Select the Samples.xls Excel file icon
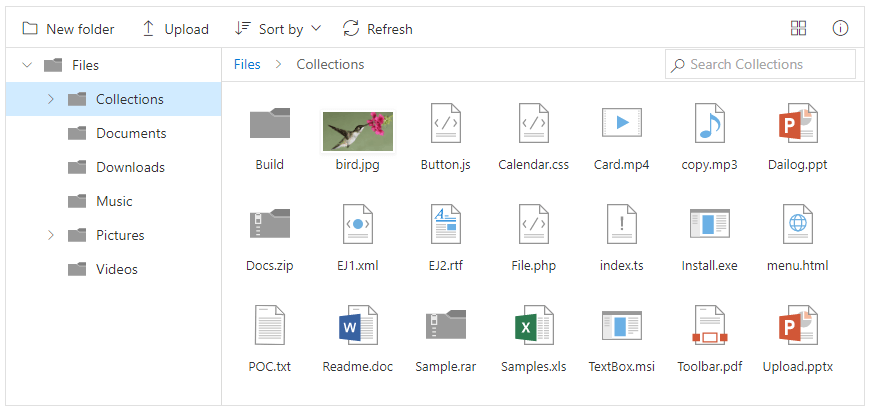 coord(533,326)
